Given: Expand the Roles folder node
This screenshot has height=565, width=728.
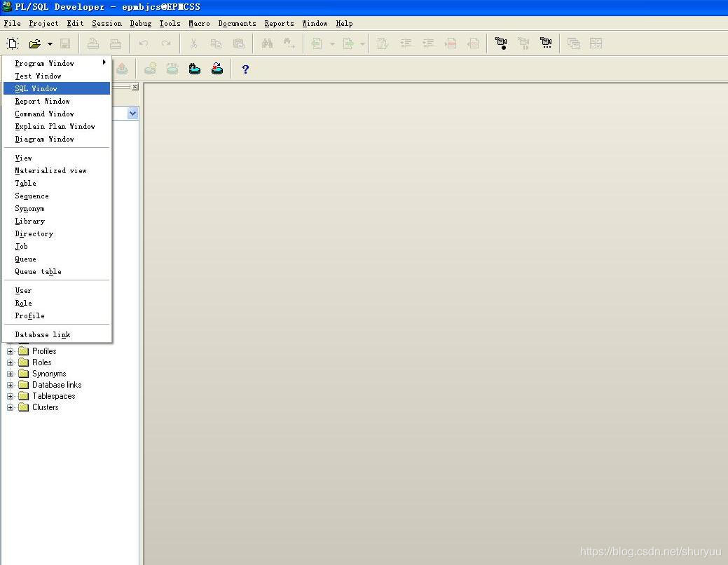Looking at the screenshot, I should pyautogui.click(x=11, y=362).
